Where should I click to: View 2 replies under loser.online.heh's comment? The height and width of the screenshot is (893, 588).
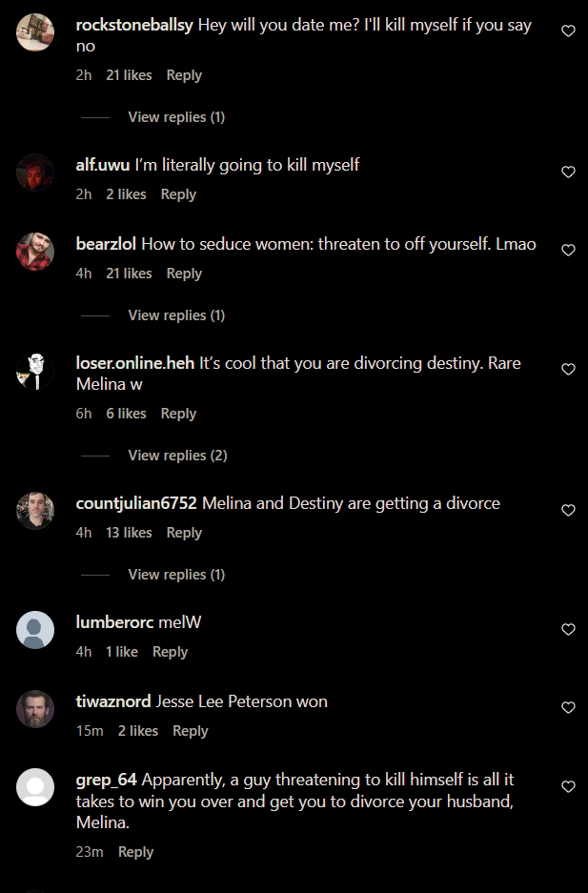click(177, 456)
